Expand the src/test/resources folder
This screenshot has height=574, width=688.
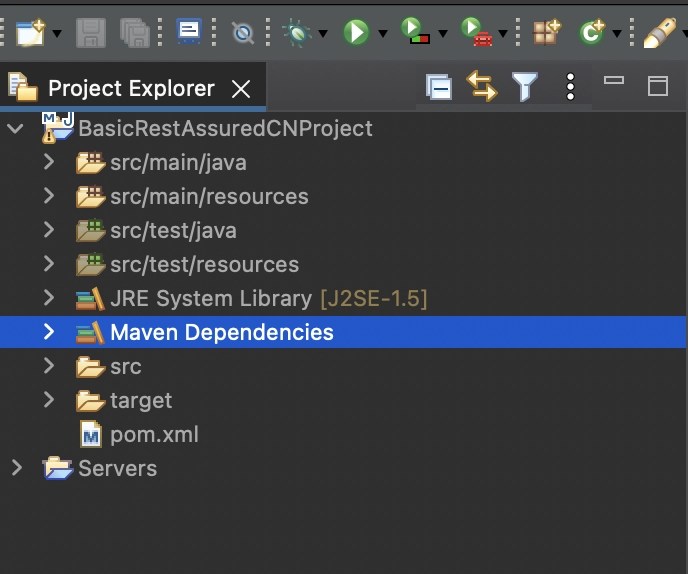tap(49, 263)
